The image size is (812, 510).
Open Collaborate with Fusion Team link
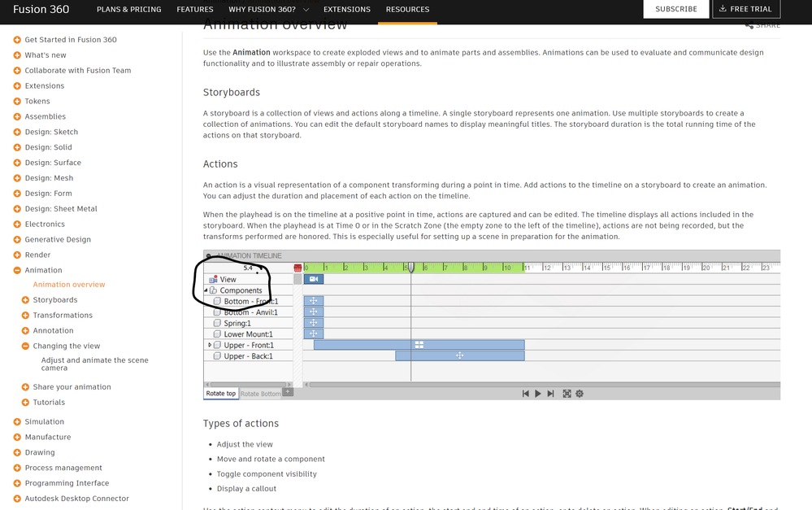[x=78, y=71]
